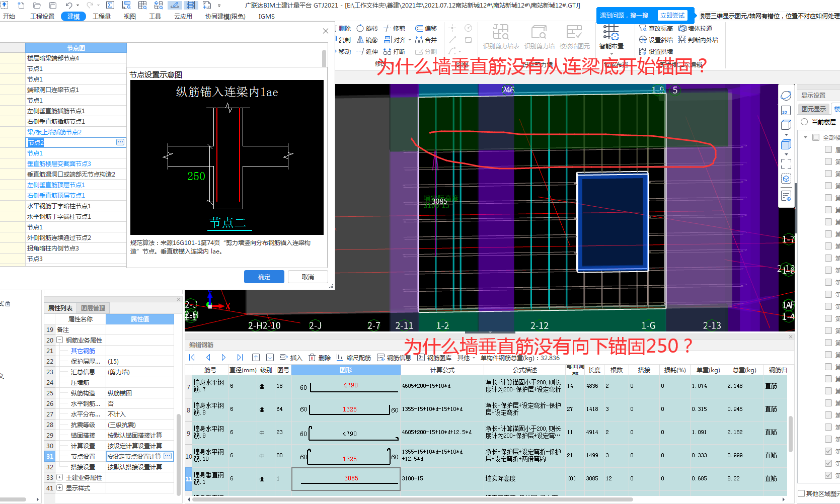The image size is (840, 504).
Task: Jump to last rebar record icon
Action: pos(240,358)
